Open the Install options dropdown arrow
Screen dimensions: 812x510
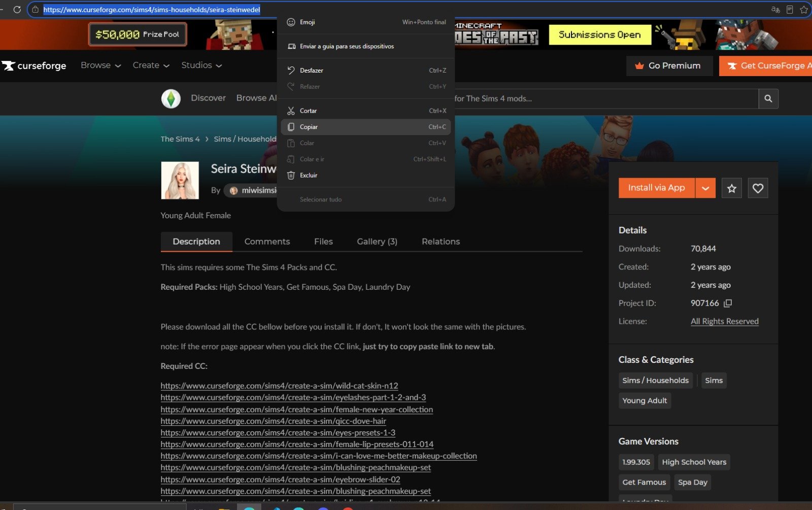pos(705,188)
